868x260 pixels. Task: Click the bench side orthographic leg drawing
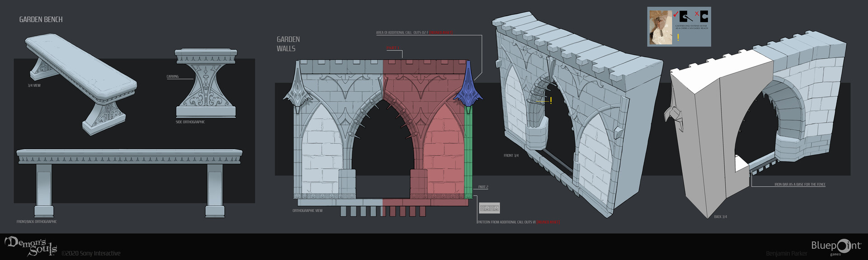206,83
